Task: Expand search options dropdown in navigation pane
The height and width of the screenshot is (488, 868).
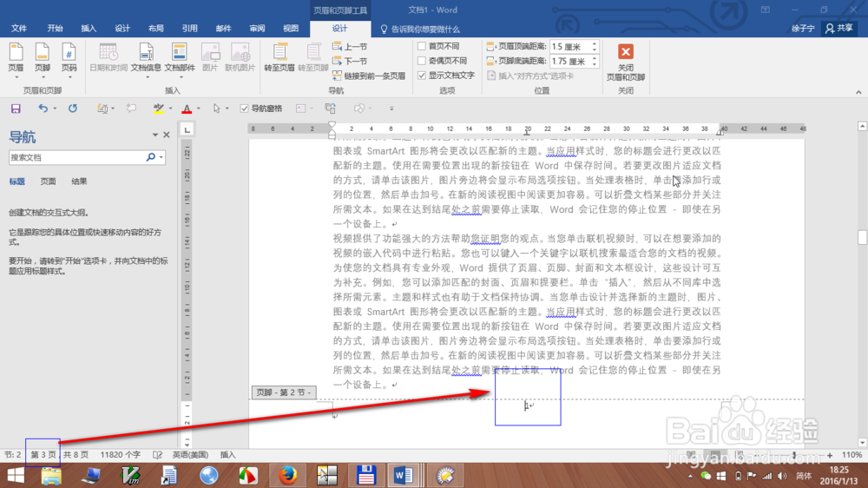Action: 161,157
